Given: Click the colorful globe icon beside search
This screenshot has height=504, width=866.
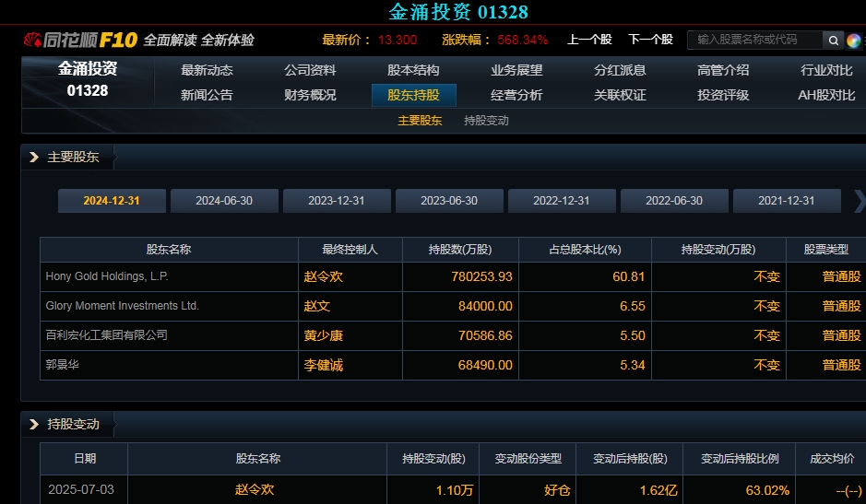Looking at the screenshot, I should pyautogui.click(x=853, y=41).
